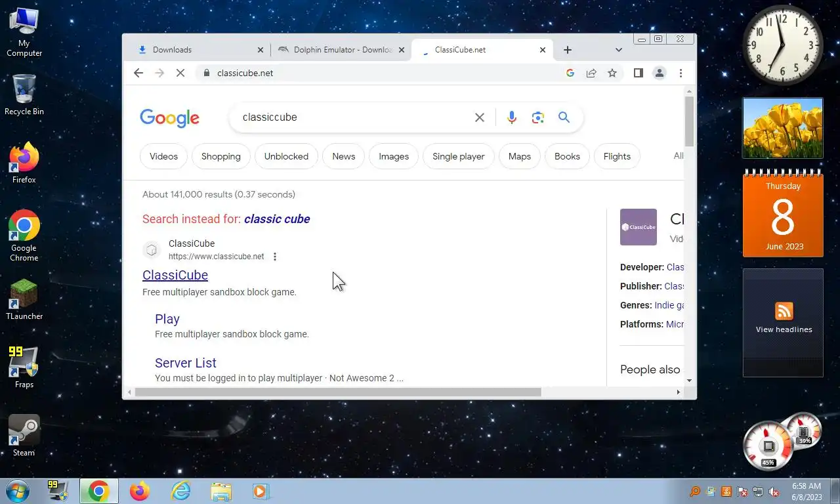Select the Unblocked filter chip
This screenshot has width=840, height=504.
click(x=286, y=156)
